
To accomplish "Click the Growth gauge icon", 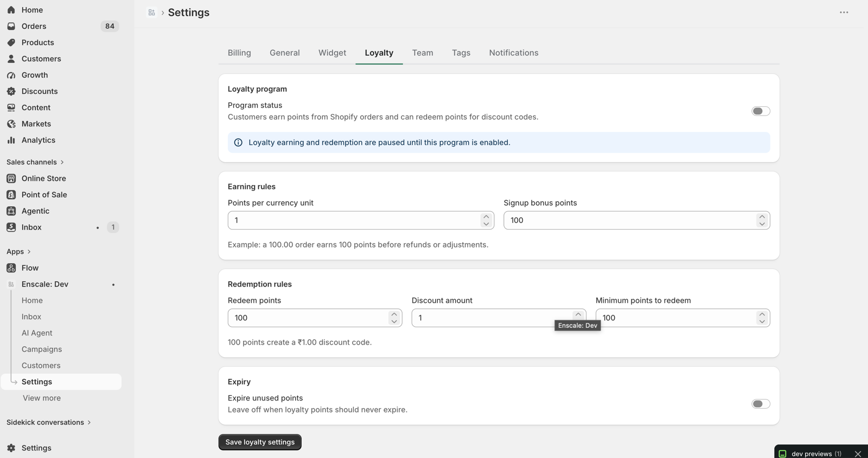I will [x=11, y=75].
